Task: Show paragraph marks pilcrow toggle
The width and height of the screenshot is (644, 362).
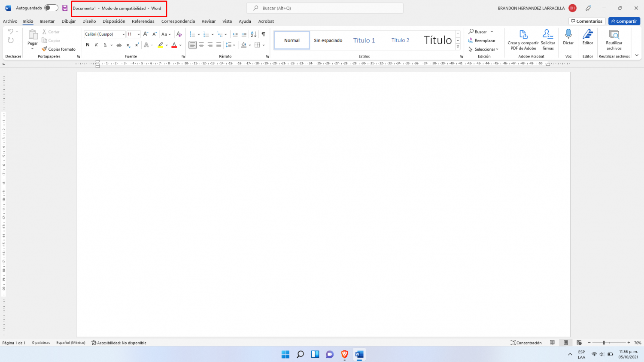Action: pos(263,34)
